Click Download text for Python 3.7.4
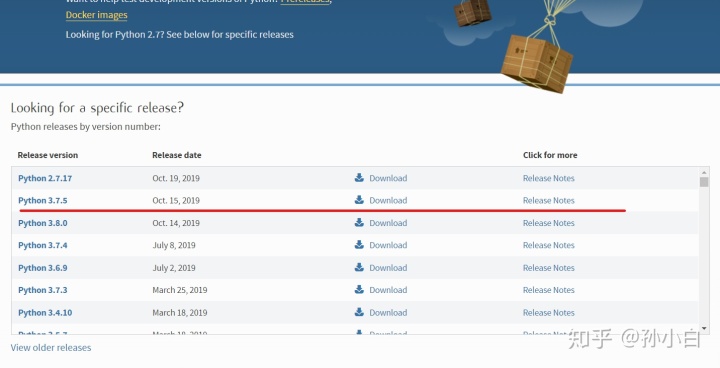The height and width of the screenshot is (368, 720). coord(388,245)
